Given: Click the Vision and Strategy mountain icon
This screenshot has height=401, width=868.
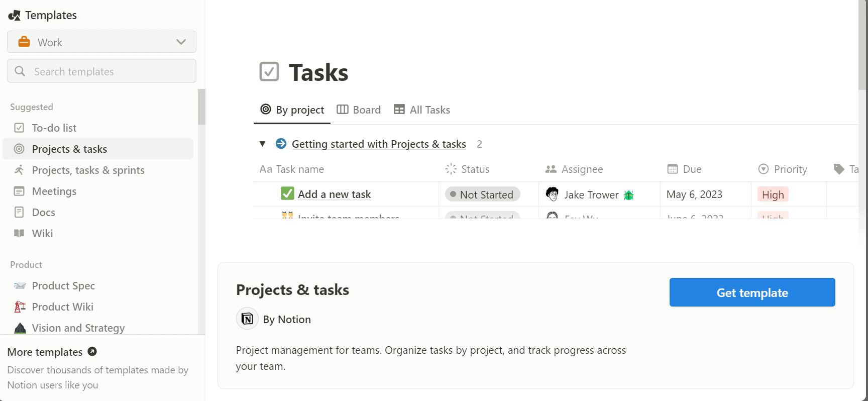Looking at the screenshot, I should (x=19, y=328).
